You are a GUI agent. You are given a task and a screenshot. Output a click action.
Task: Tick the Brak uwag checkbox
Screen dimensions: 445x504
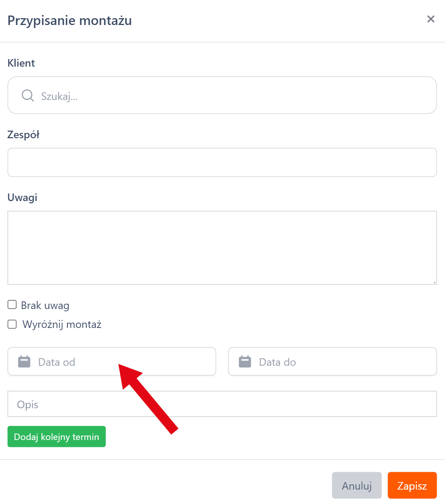[x=12, y=305]
